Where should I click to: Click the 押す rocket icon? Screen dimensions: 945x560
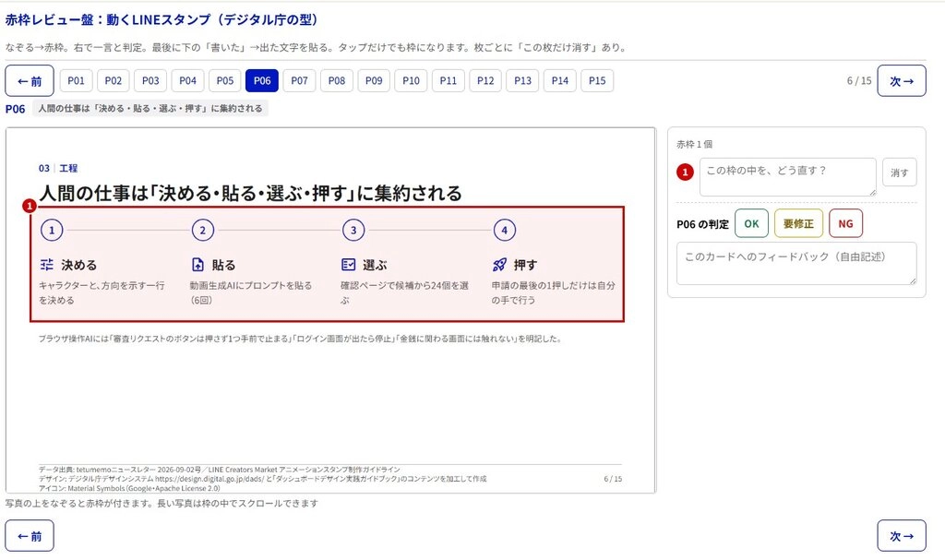[499, 265]
